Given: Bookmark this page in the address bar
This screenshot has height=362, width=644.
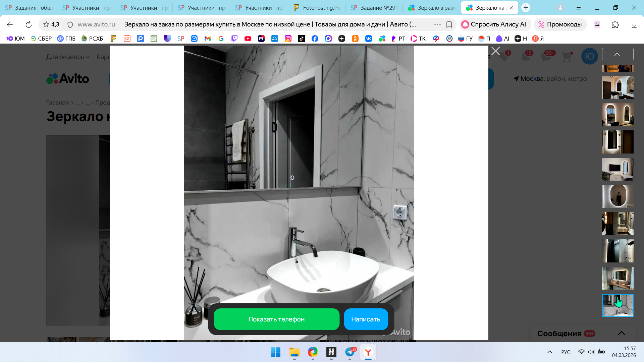Looking at the screenshot, I should coord(449,24).
